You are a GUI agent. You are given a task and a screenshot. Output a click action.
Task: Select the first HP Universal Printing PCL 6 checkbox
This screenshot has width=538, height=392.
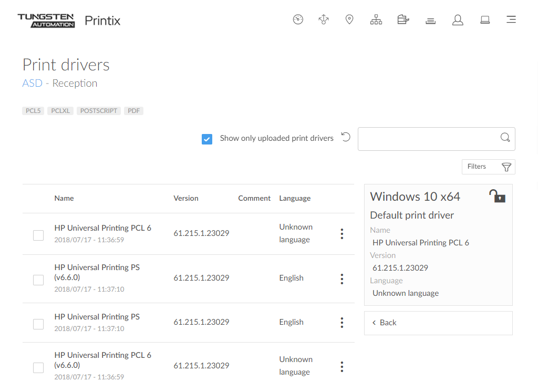(38, 235)
